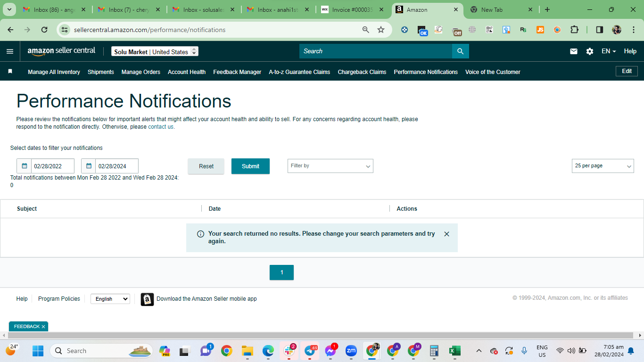Open the buyer messages envelope icon
Image resolution: width=644 pixels, height=362 pixels.
click(574, 51)
